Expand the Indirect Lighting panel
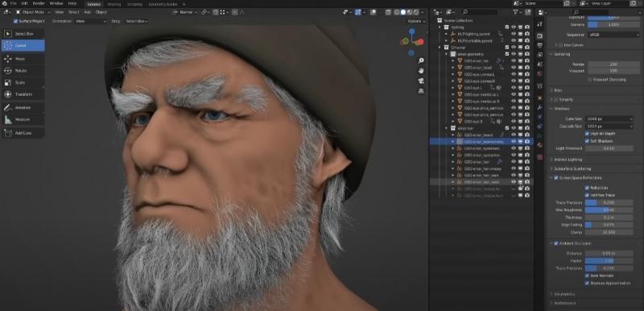This screenshot has width=644, height=311. 568,160
